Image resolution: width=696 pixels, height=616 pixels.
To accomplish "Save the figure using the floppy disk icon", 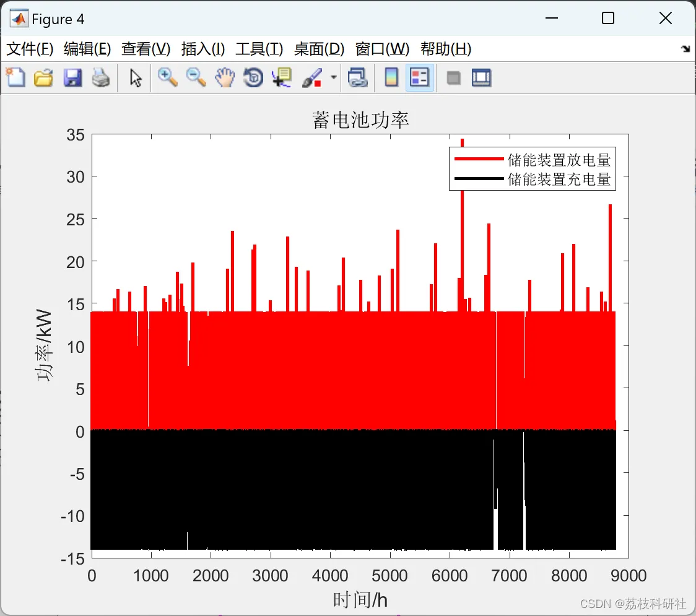I will 73,77.
